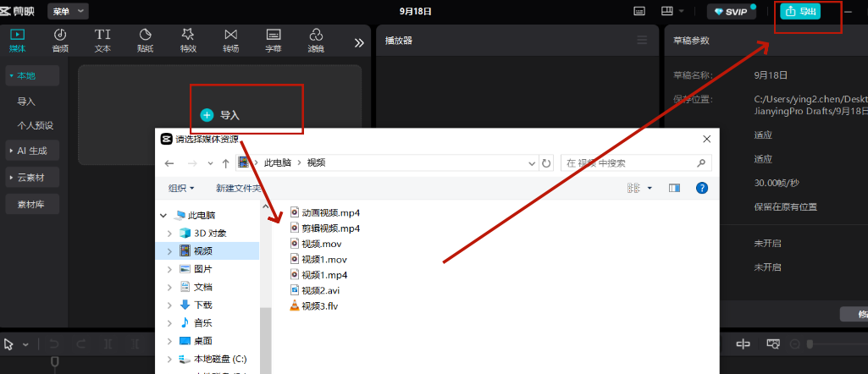
Task: Click the keyboard shortcuts icon in title bar
Action: 639,11
